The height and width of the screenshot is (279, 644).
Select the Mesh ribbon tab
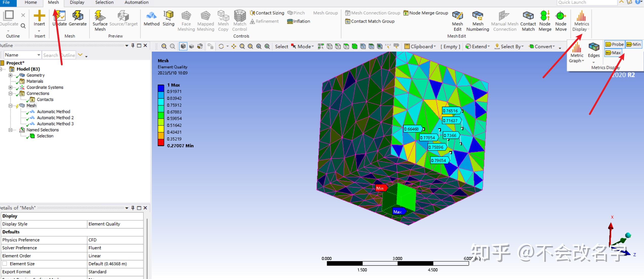(53, 3)
